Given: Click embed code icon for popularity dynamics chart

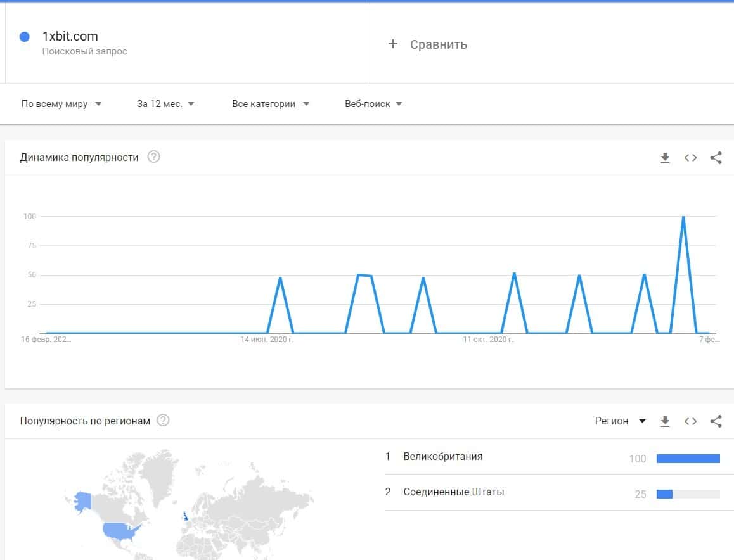Looking at the screenshot, I should point(690,158).
